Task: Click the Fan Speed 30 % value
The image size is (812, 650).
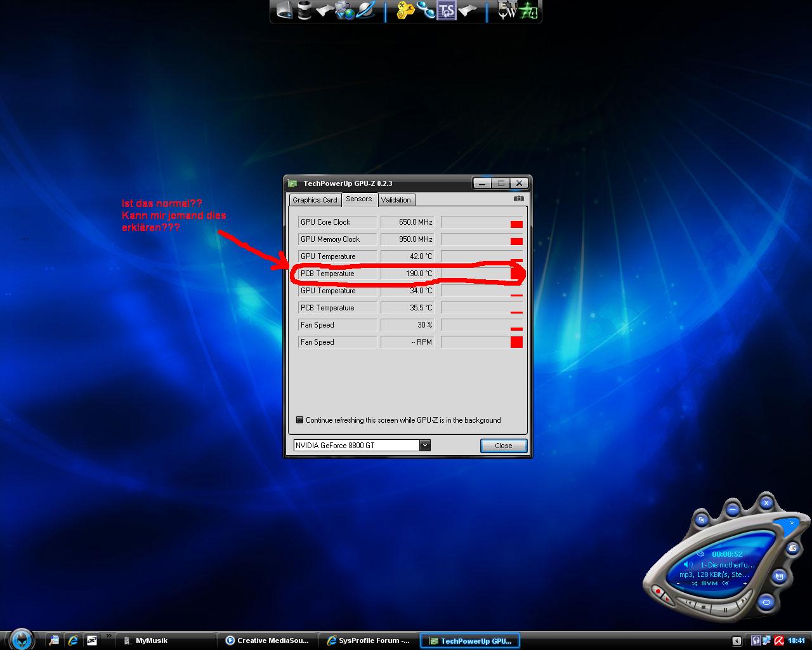Action: (x=424, y=325)
